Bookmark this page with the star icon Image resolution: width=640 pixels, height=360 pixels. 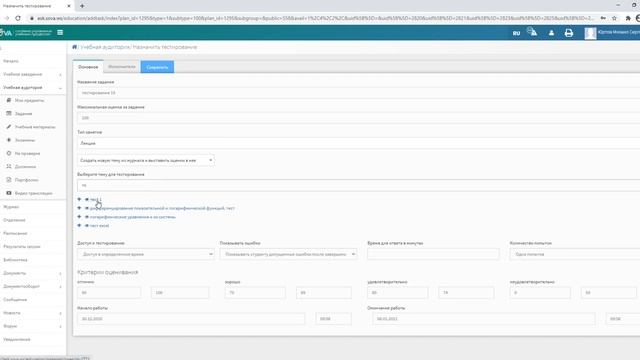tap(614, 18)
